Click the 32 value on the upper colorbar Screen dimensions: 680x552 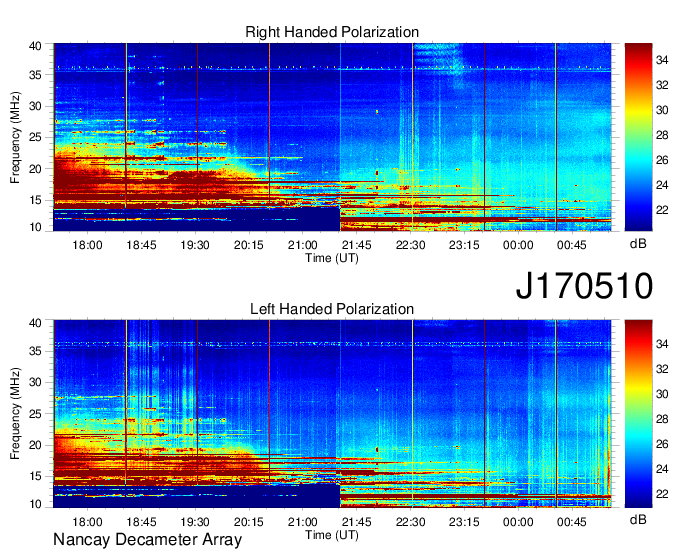pos(662,85)
